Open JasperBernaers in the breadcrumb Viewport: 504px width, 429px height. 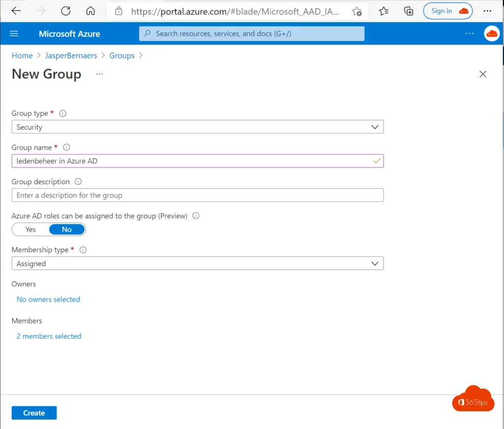click(x=71, y=55)
